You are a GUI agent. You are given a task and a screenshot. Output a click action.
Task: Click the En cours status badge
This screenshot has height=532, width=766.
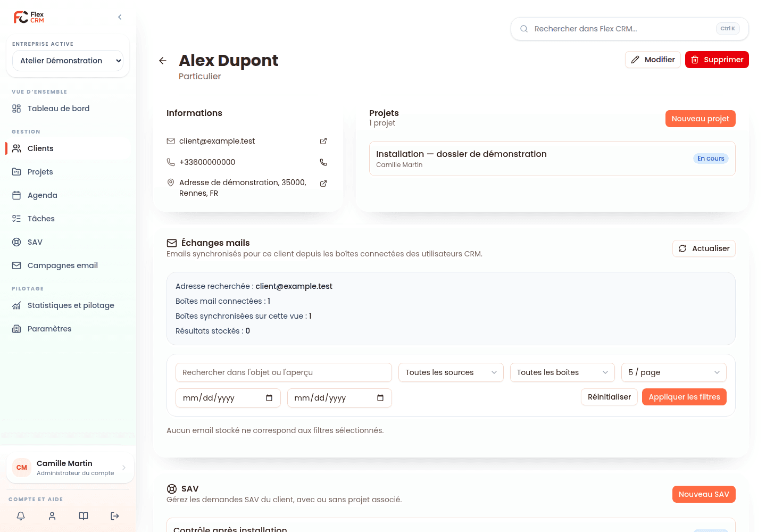[x=711, y=159]
